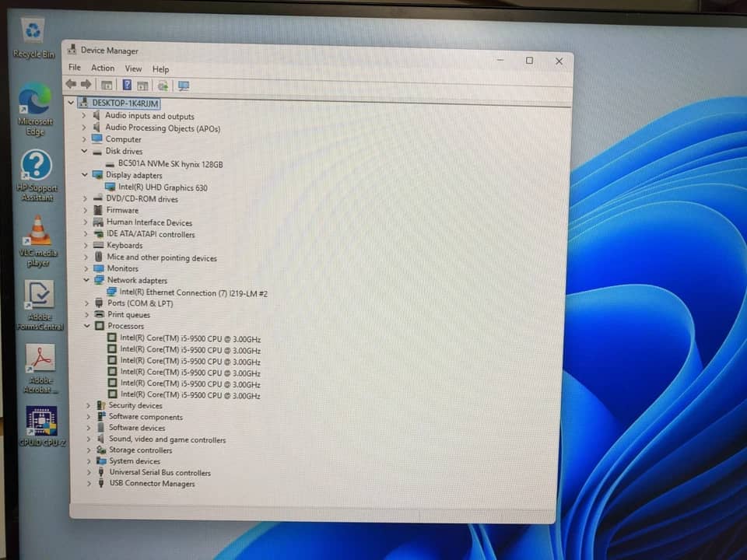
Task: Click the Software components category icon
Action: click(x=101, y=416)
